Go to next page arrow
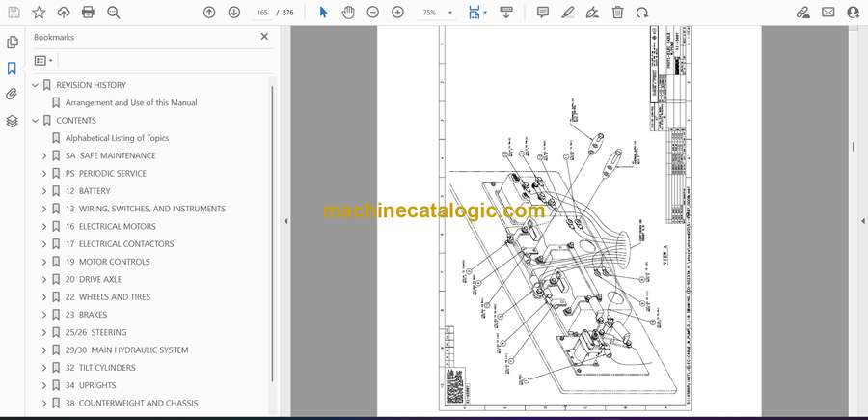Viewport: 868px width, 420px height. (234, 13)
